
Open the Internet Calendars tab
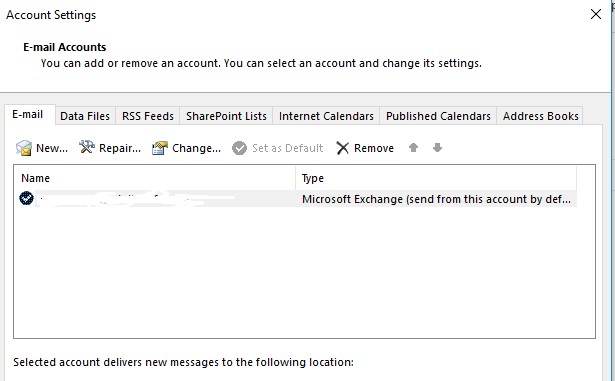[x=326, y=116]
